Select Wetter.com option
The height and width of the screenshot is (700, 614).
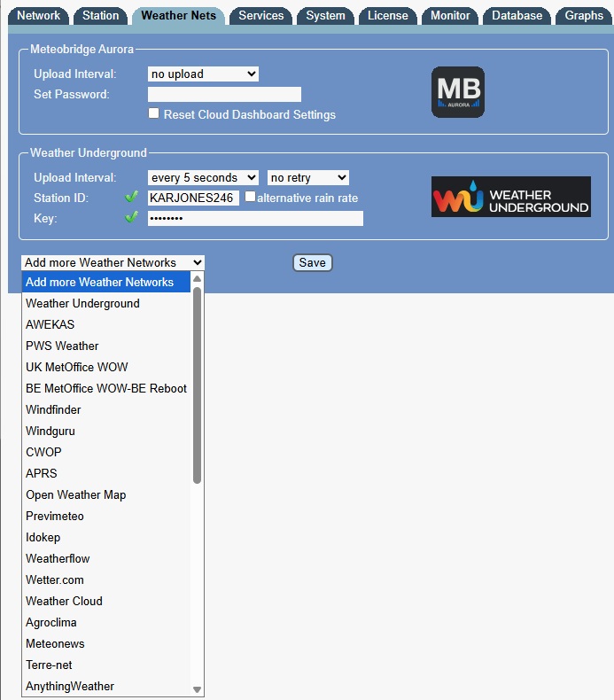pyautogui.click(x=106, y=579)
